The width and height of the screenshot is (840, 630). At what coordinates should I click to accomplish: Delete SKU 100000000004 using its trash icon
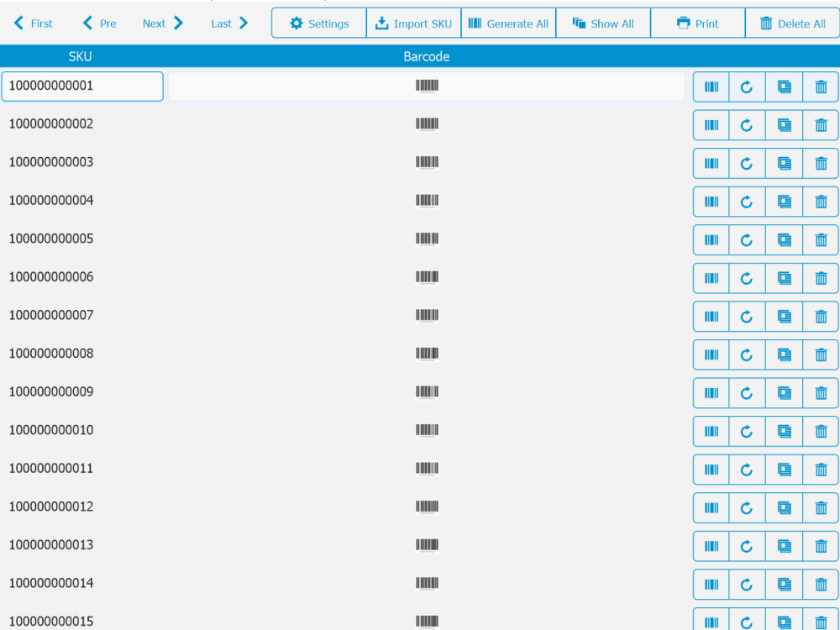[821, 202]
